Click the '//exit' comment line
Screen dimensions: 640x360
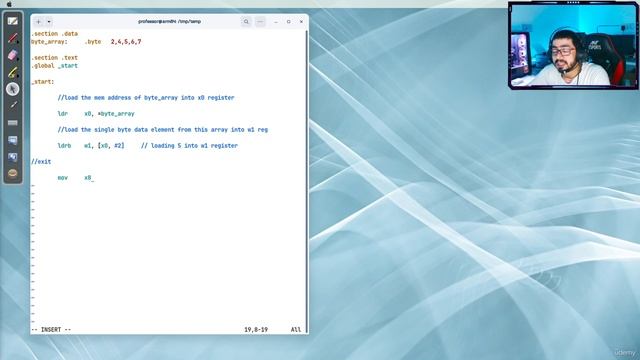click(x=41, y=162)
